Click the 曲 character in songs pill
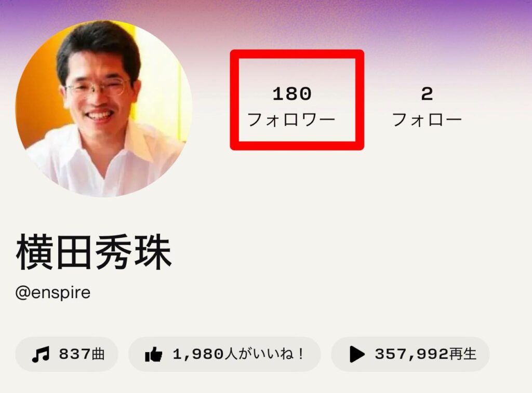532x393 pixels. tap(98, 355)
